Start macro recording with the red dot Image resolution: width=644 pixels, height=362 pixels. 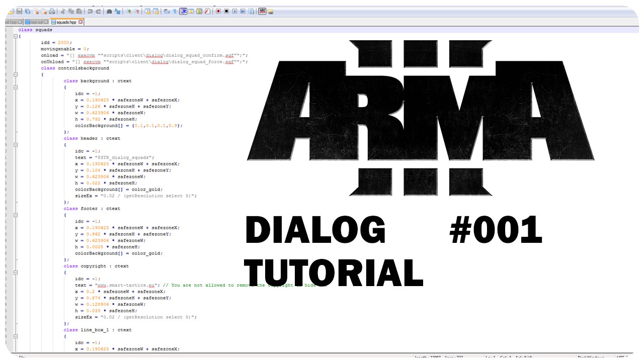(218, 11)
